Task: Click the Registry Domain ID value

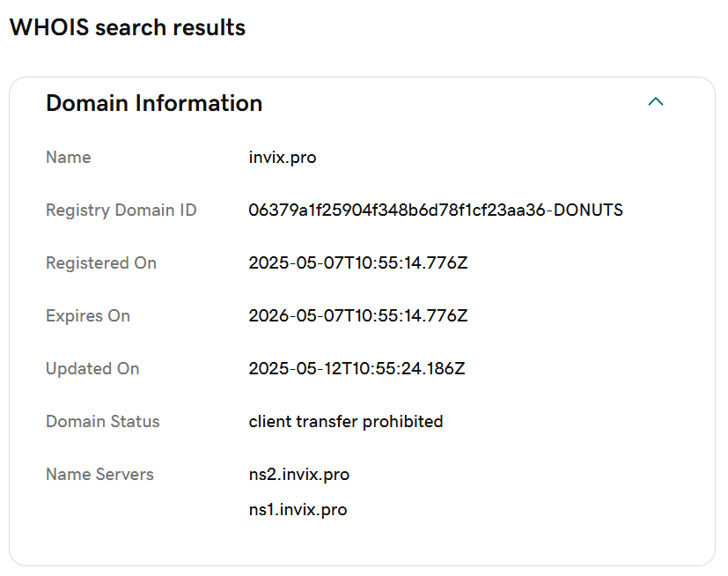Action: [436, 210]
